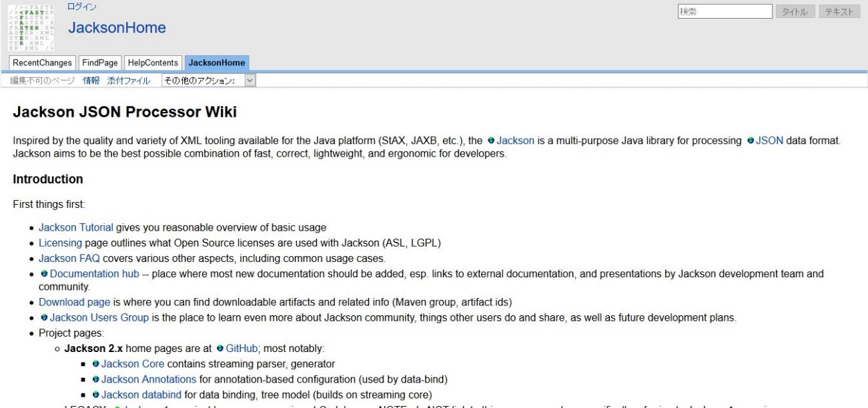Screen dimensions: 868x408
Task: Click the 情報 menu link
Action: coord(91,80)
